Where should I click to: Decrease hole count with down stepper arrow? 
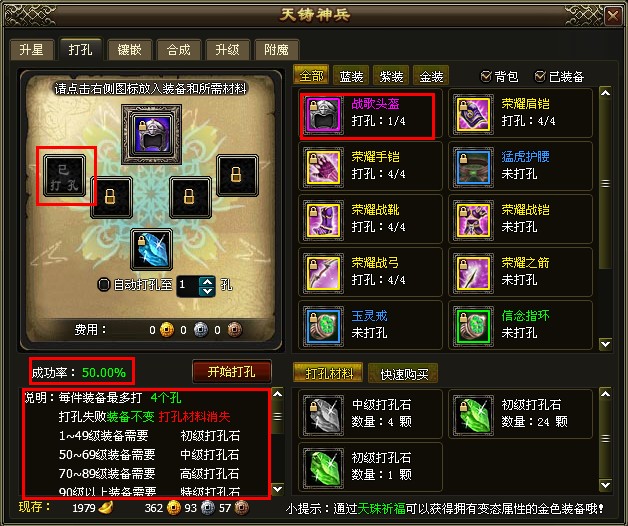pyautogui.click(x=207, y=291)
